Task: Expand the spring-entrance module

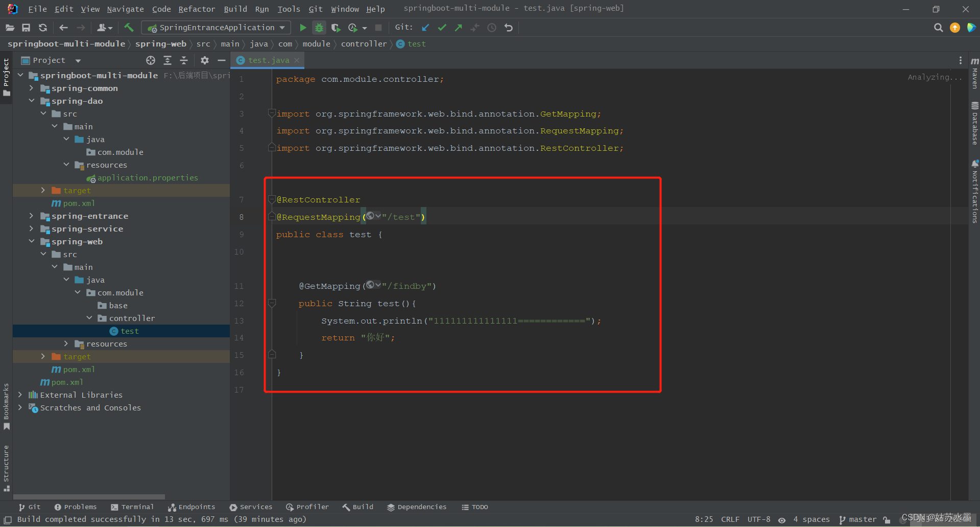Action: [x=31, y=216]
